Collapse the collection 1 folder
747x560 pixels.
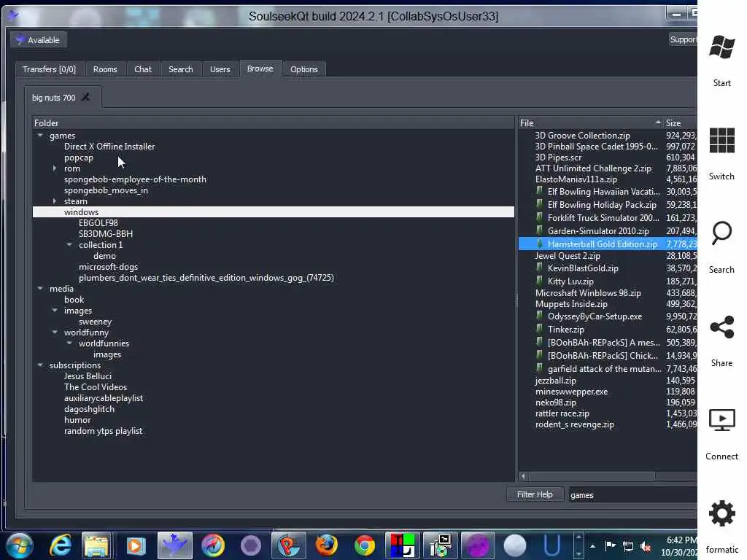coord(69,245)
